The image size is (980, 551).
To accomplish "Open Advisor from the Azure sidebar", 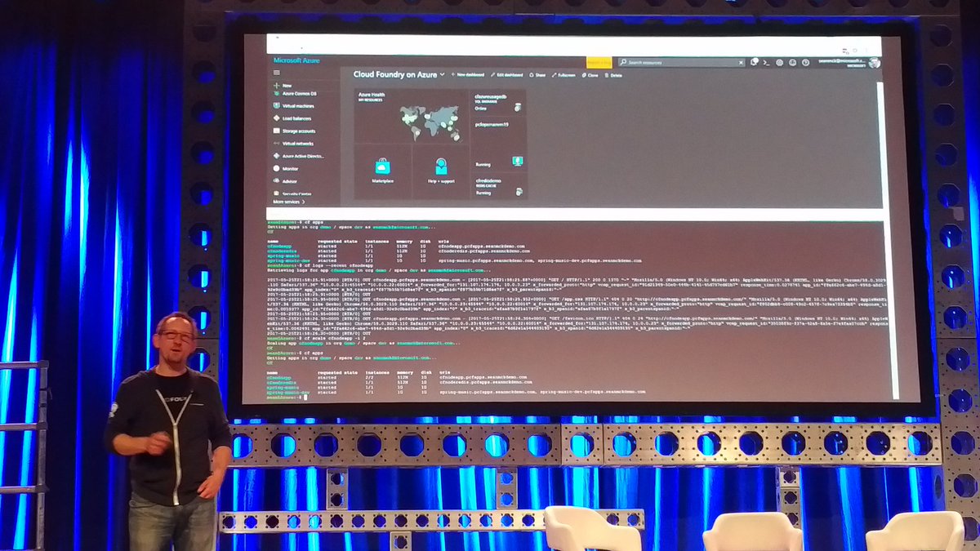I will pyautogui.click(x=286, y=180).
